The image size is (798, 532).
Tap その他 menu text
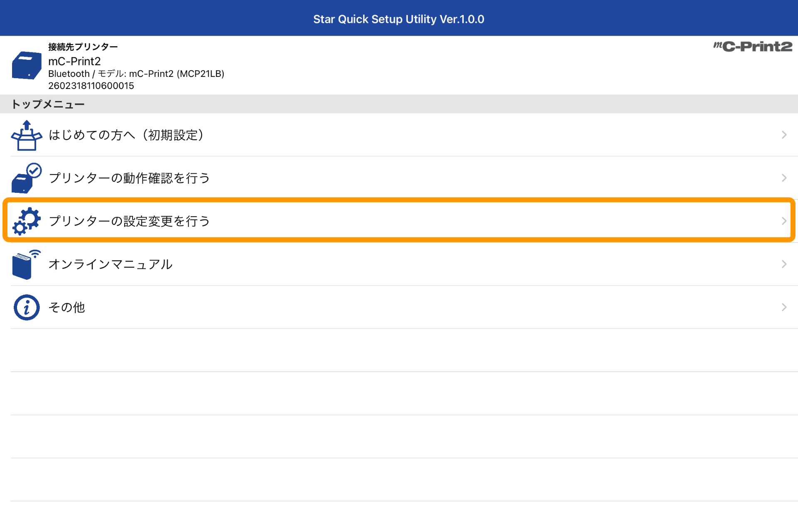click(67, 307)
